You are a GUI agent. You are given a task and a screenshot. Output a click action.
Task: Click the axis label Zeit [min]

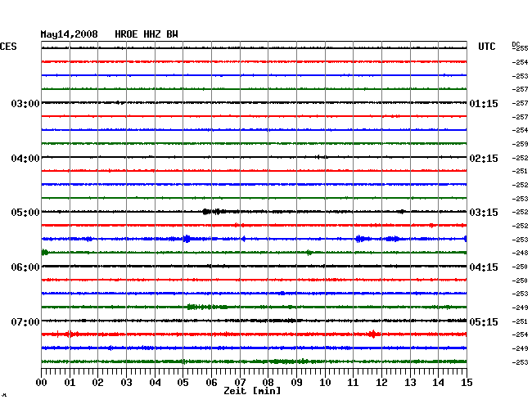click(252, 391)
